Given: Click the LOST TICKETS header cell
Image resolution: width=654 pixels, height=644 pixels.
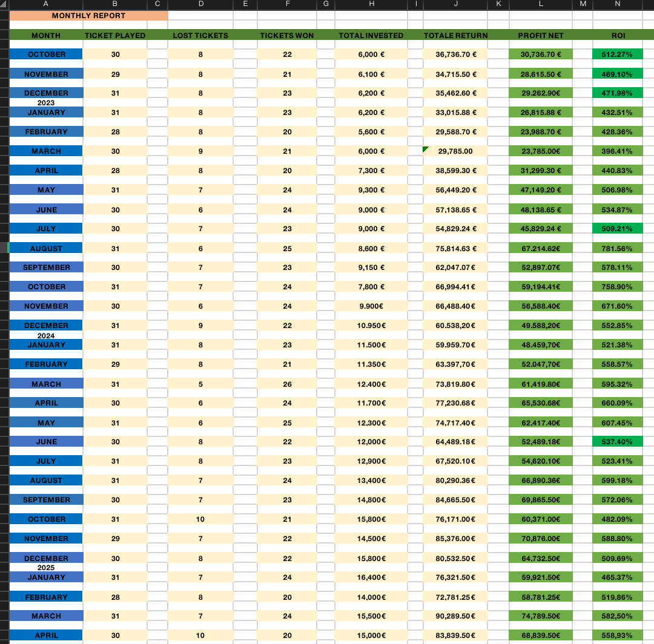Looking at the screenshot, I should (x=200, y=36).
